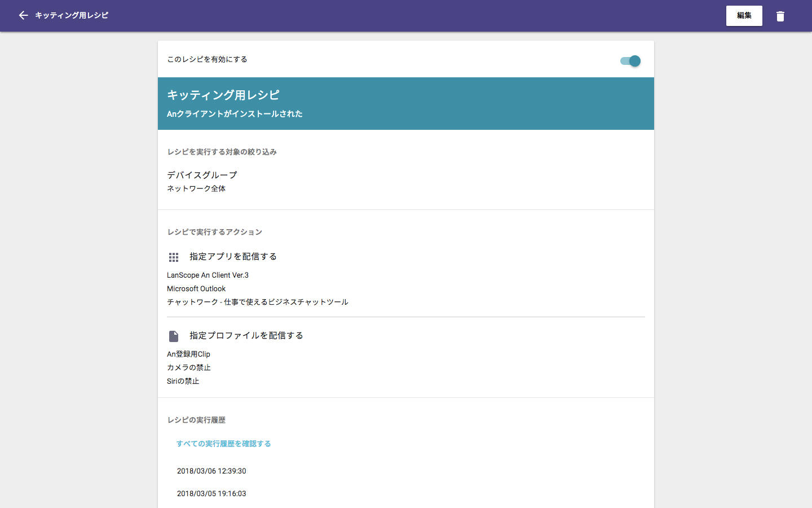812x508 pixels.
Task: Click the An登録用Clip profile entry
Action: 188,354
